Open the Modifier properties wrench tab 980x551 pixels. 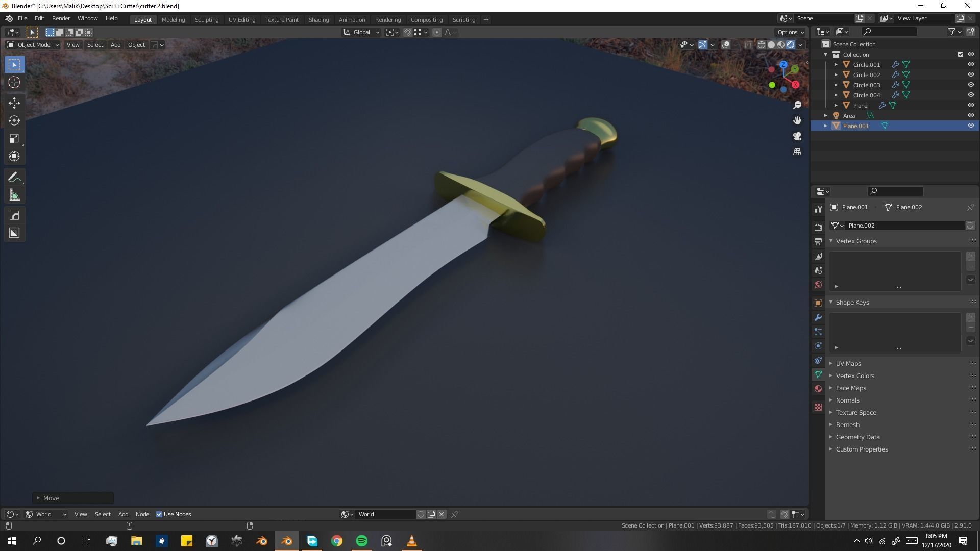click(818, 317)
